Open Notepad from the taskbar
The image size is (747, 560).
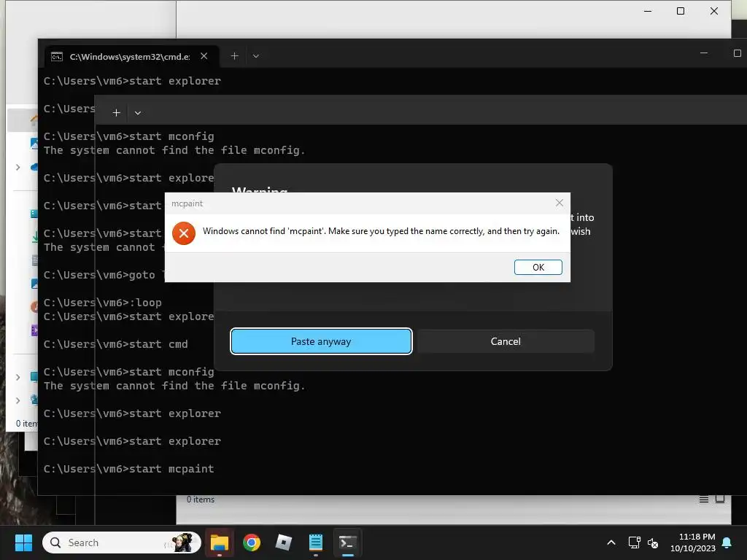click(315, 542)
